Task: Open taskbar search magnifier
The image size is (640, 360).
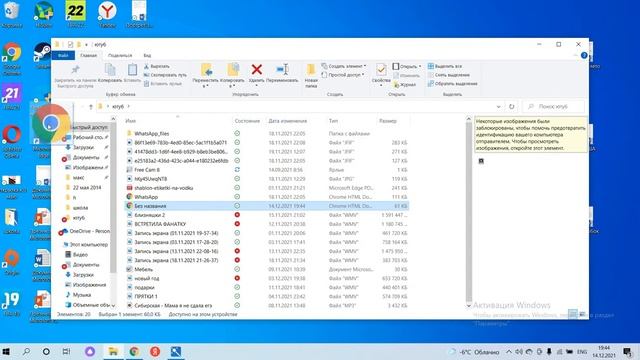Action: point(26,351)
